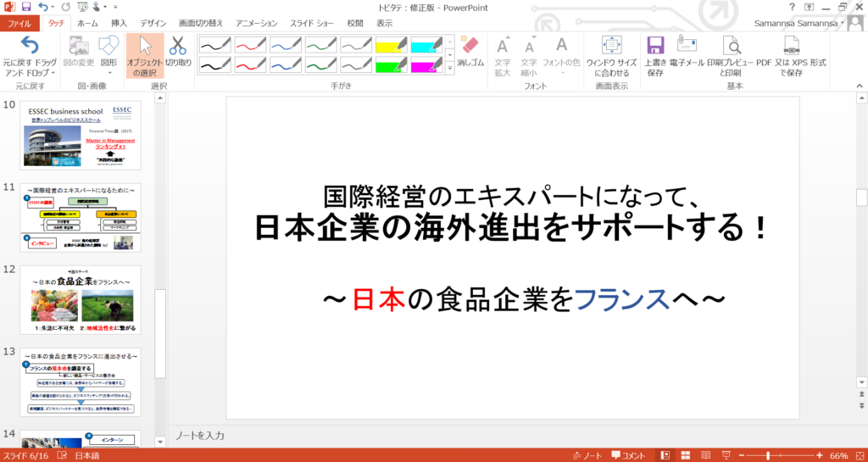Select the red pen in bottom row
Screen dimensions: 868x462
click(250, 64)
